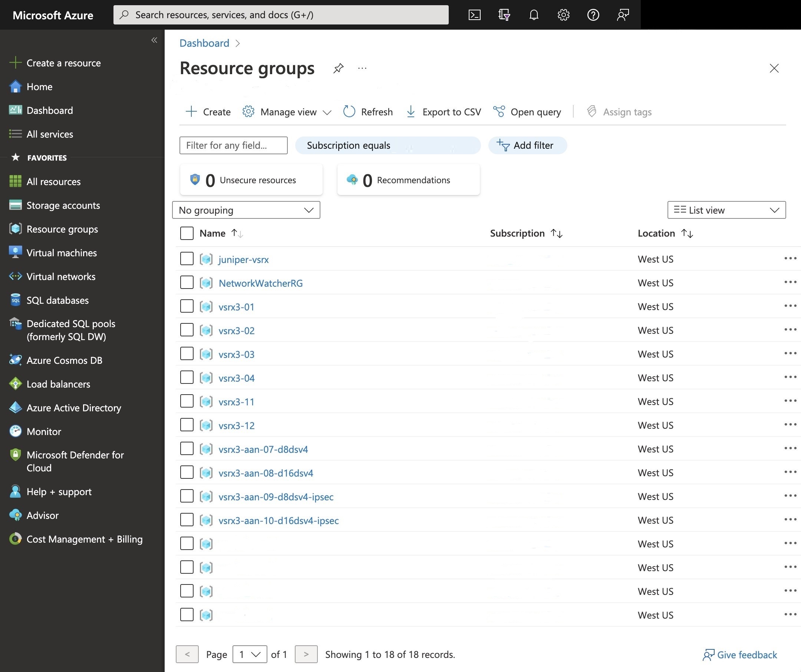Open portal settings gear icon
Screen dimensions: 801x672
563,15
